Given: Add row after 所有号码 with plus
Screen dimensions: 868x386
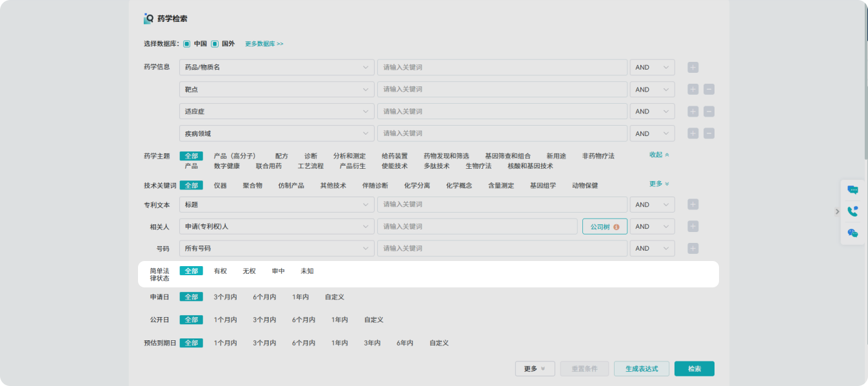Looking at the screenshot, I should point(693,248).
